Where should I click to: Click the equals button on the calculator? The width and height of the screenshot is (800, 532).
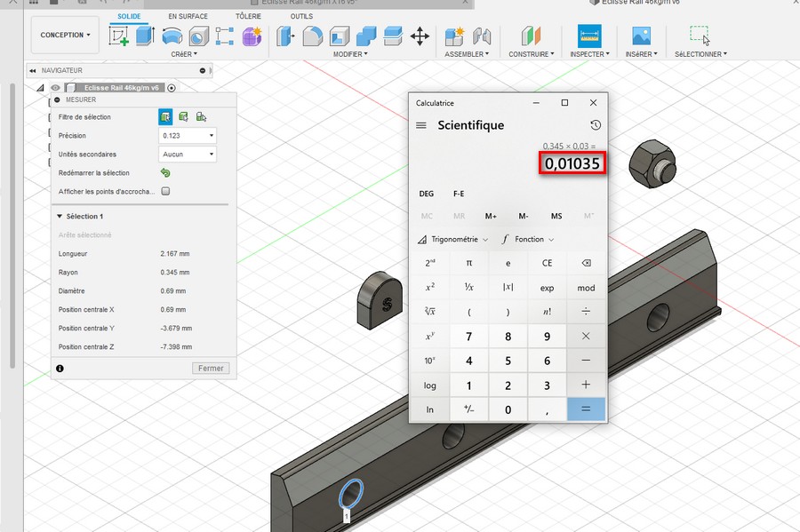coord(586,409)
